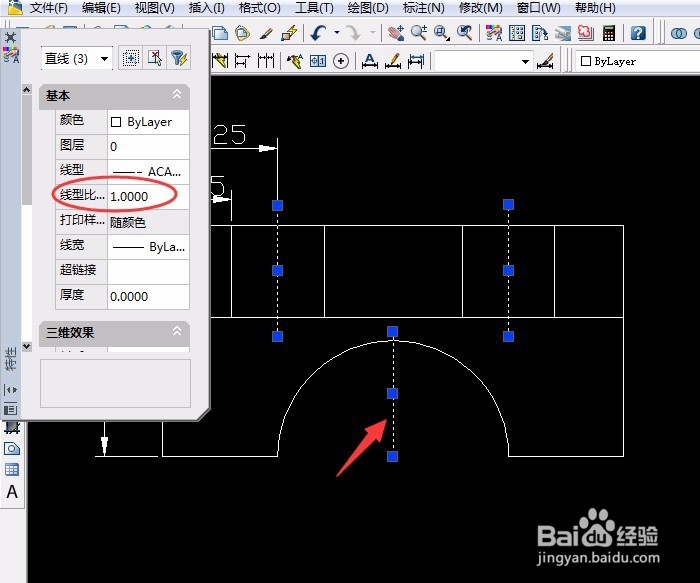Click the Quick Select filter icon
Viewport: 700px width, 583px height.
(x=179, y=58)
